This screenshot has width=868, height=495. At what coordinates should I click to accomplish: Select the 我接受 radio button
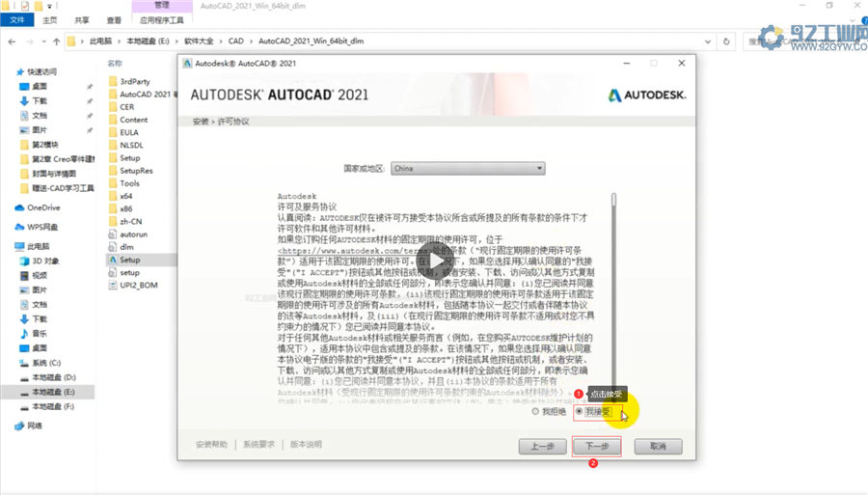[x=579, y=411]
